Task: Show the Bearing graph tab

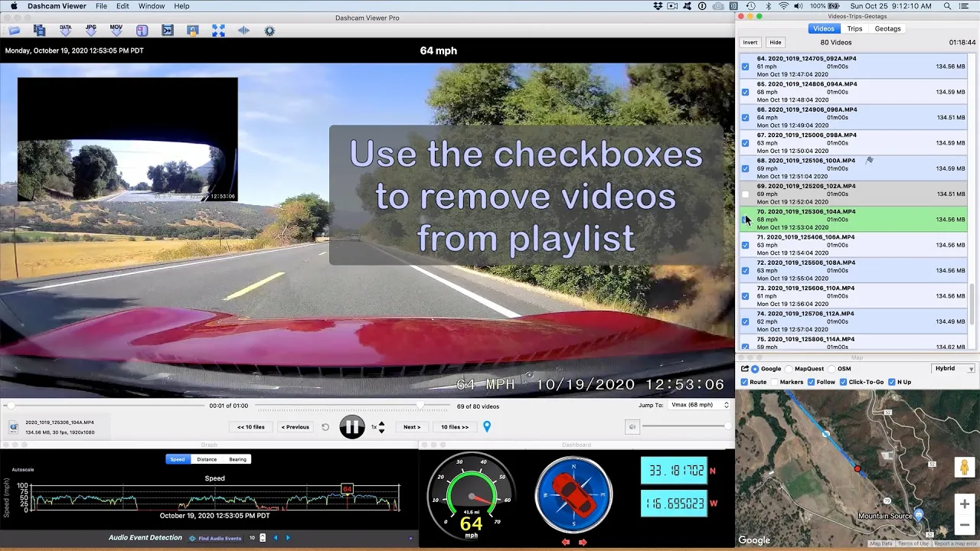Action: pos(238,459)
